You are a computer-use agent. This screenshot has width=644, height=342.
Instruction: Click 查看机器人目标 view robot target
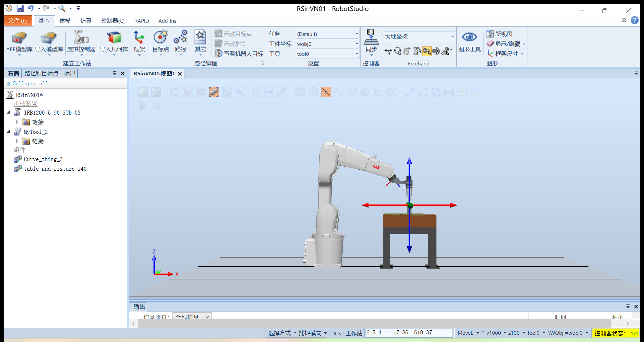point(239,54)
